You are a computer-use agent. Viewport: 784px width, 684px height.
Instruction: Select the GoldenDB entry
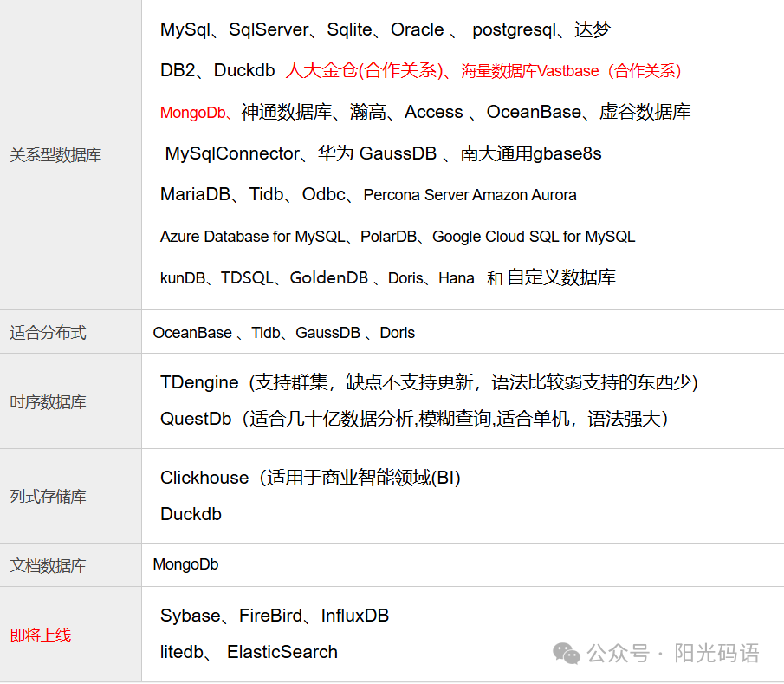329,277
